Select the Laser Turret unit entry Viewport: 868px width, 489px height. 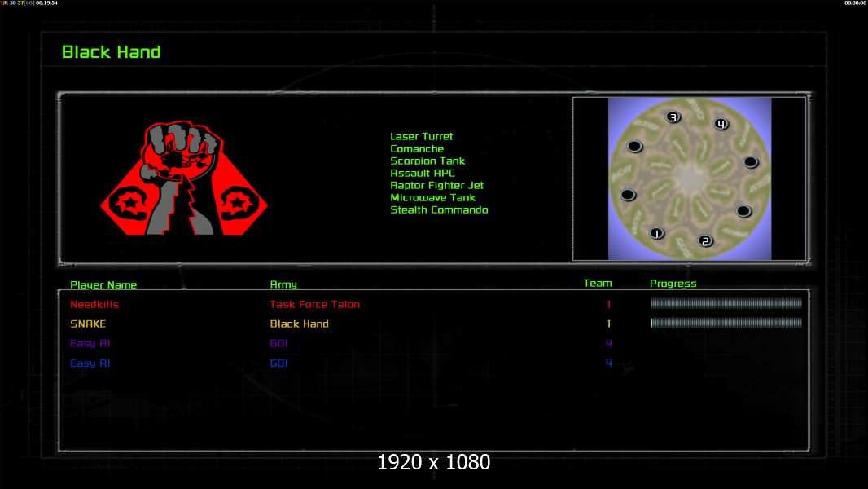[421, 137]
